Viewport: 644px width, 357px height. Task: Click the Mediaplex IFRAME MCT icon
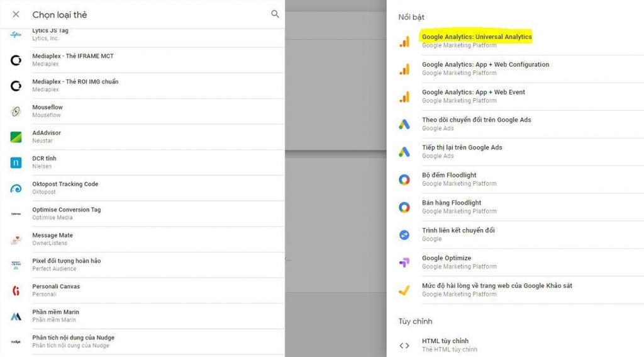pyautogui.click(x=16, y=60)
